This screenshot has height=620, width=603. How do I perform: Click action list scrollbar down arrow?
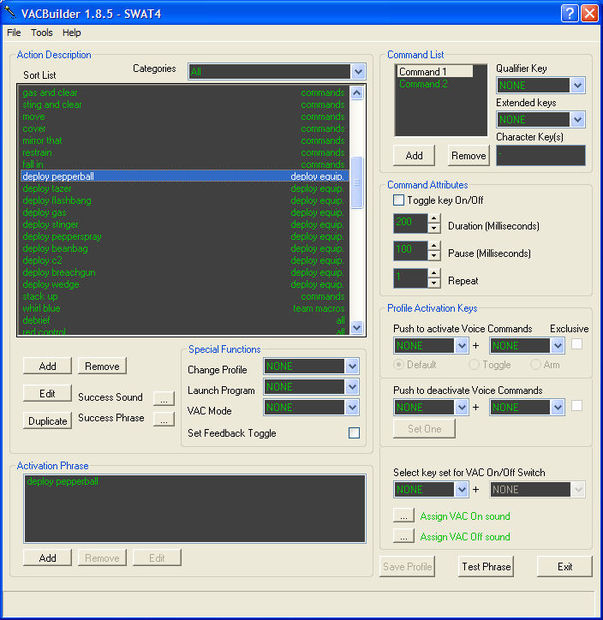tap(357, 327)
